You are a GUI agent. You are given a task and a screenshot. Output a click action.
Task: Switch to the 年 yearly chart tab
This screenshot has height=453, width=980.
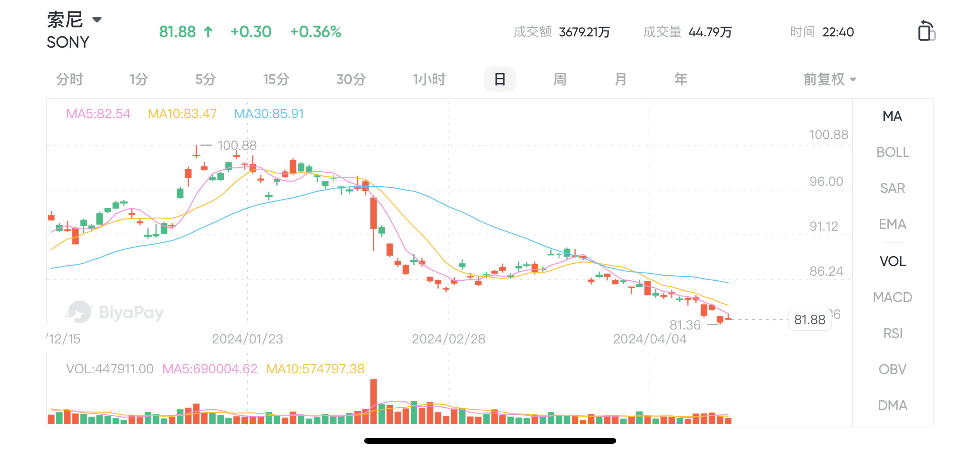click(681, 79)
